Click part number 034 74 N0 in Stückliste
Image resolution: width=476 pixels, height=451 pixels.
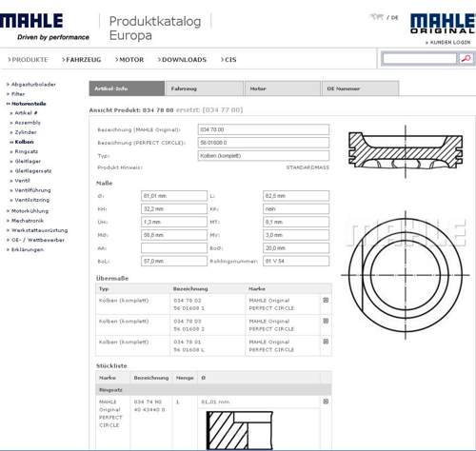point(148,402)
